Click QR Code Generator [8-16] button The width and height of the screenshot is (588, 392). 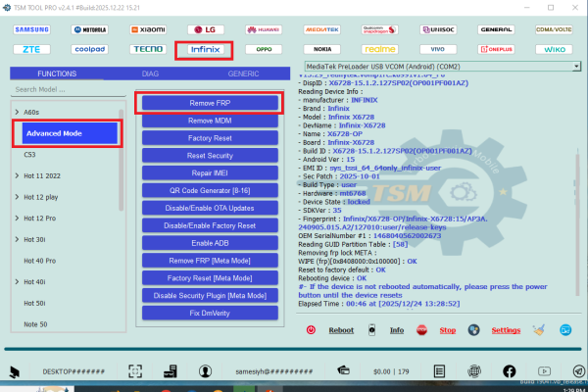pos(210,190)
